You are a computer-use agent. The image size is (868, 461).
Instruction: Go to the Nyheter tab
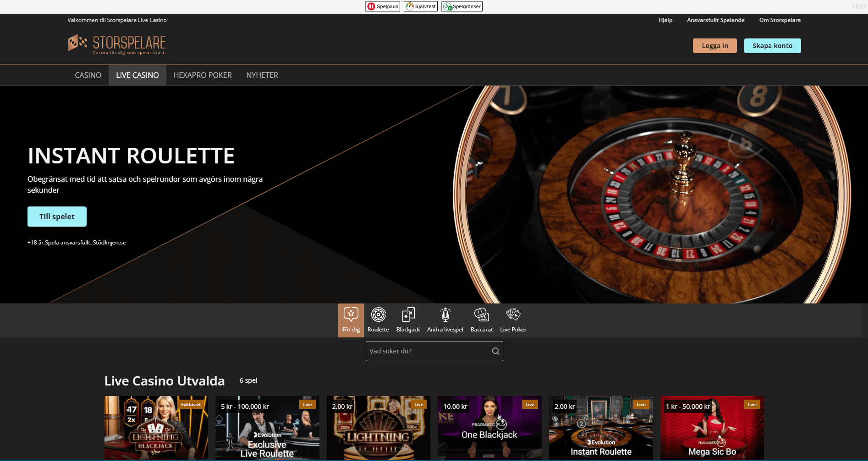click(x=262, y=75)
